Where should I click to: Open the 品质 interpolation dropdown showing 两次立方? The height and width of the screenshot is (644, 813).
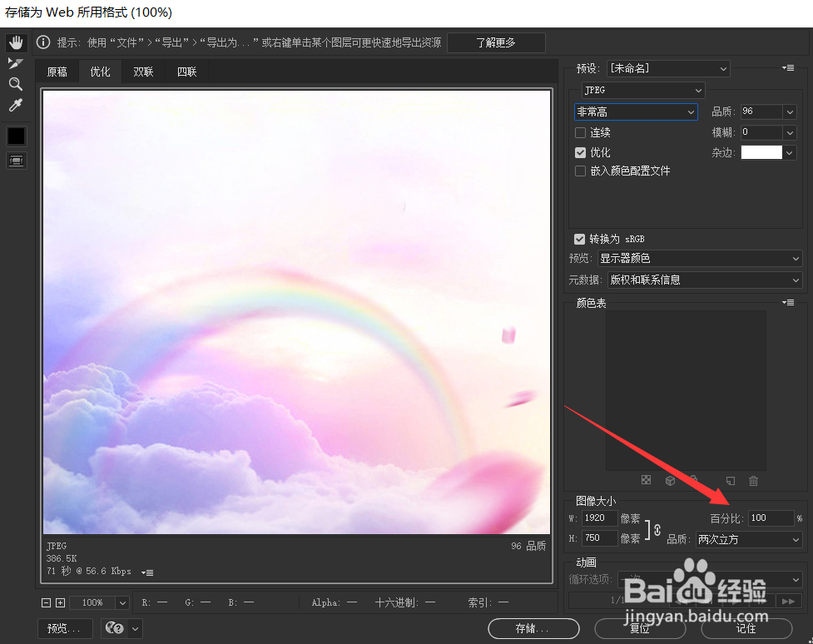point(747,539)
